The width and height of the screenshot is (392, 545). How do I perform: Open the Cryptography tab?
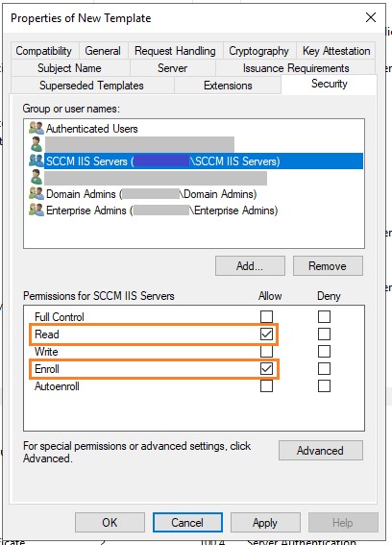(258, 51)
